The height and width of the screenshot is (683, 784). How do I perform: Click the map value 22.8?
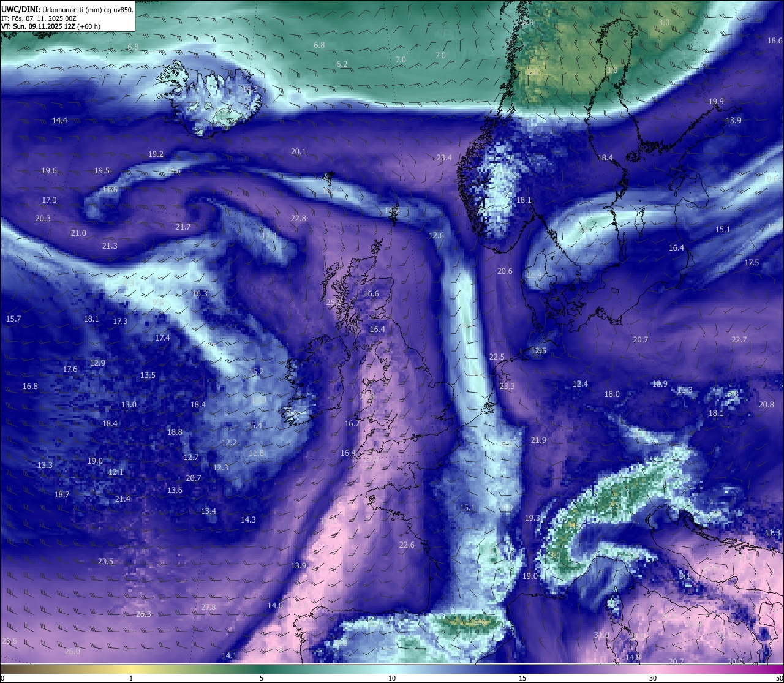[x=298, y=219]
